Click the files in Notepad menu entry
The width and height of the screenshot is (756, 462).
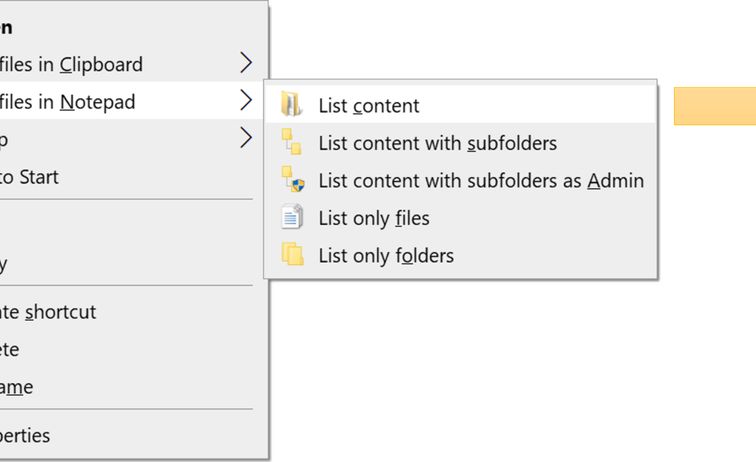tap(68, 101)
